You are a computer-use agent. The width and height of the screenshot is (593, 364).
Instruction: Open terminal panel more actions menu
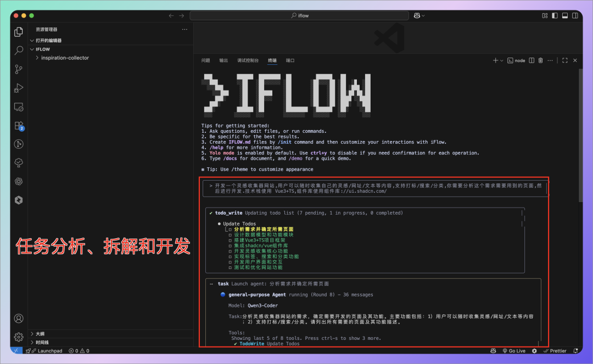[550, 60]
